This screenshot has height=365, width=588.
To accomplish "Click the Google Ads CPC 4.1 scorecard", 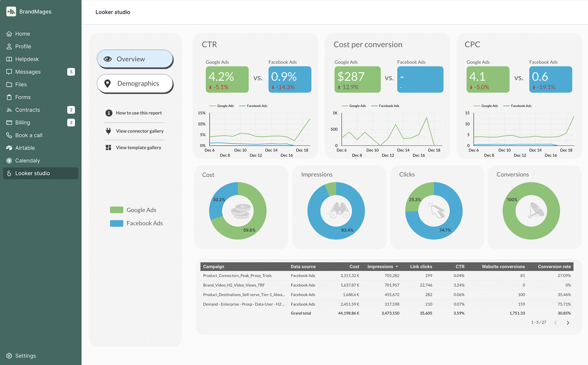I will [488, 79].
